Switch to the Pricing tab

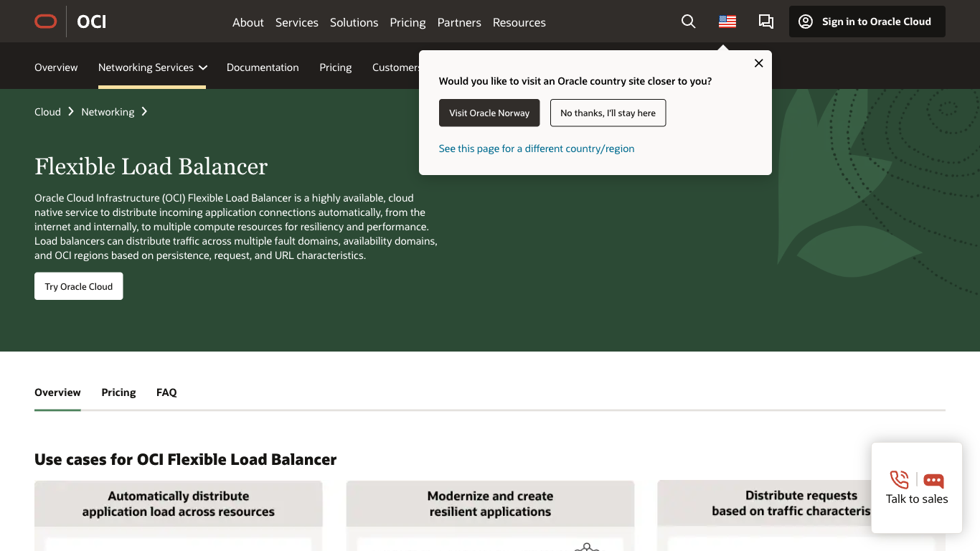[x=118, y=392]
